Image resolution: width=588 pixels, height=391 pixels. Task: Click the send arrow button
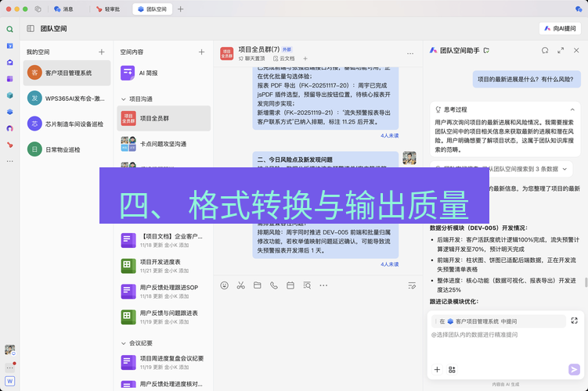coord(574,370)
